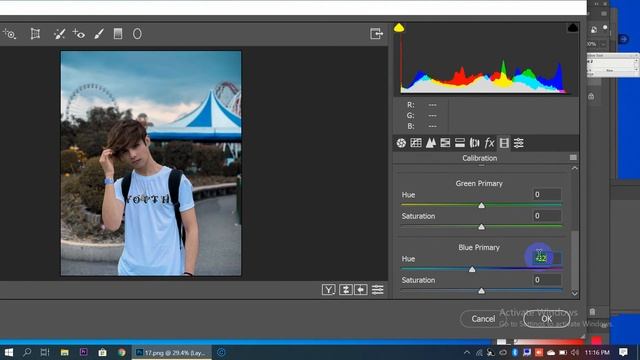Select the Red Eye Removal tool
This screenshot has height=360, width=640.
(x=79, y=34)
